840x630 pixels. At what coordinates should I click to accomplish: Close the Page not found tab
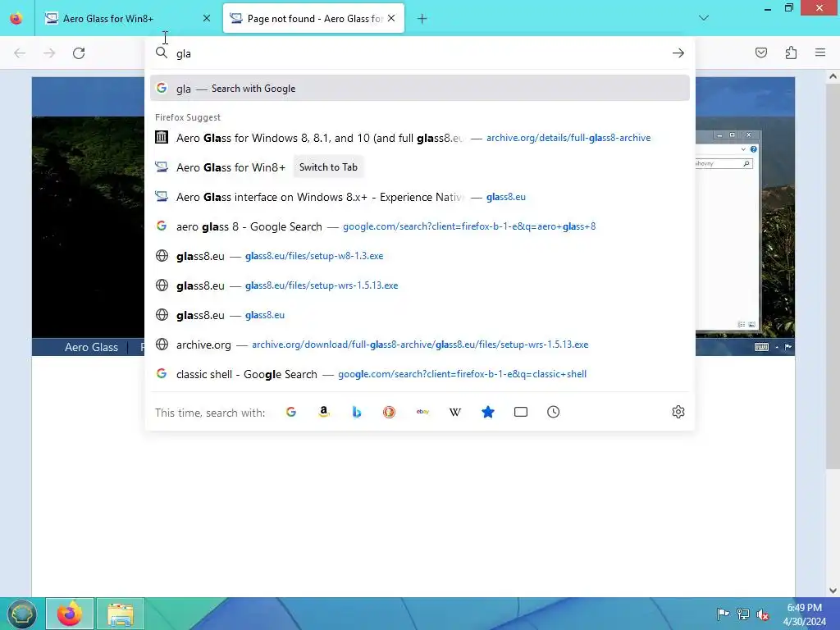click(x=391, y=19)
